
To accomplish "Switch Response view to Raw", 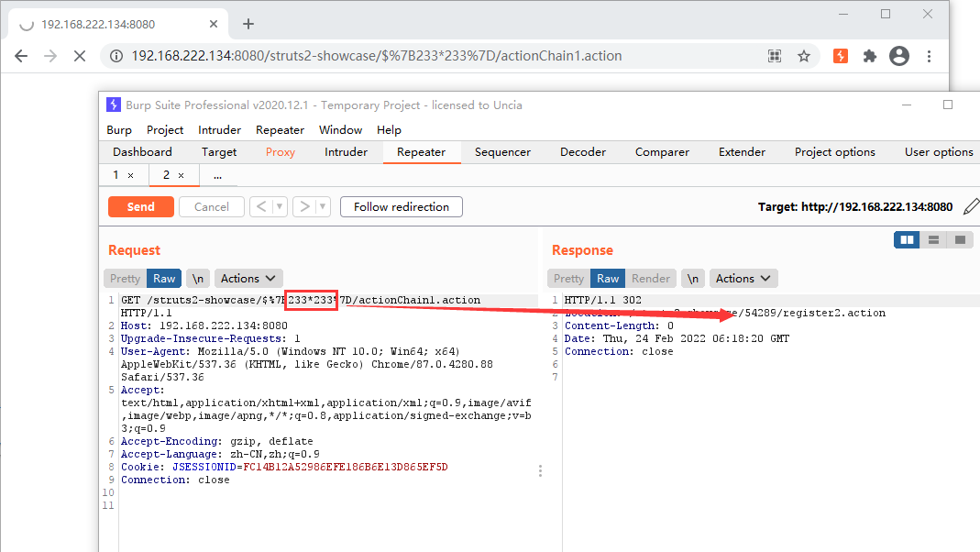I will [608, 278].
